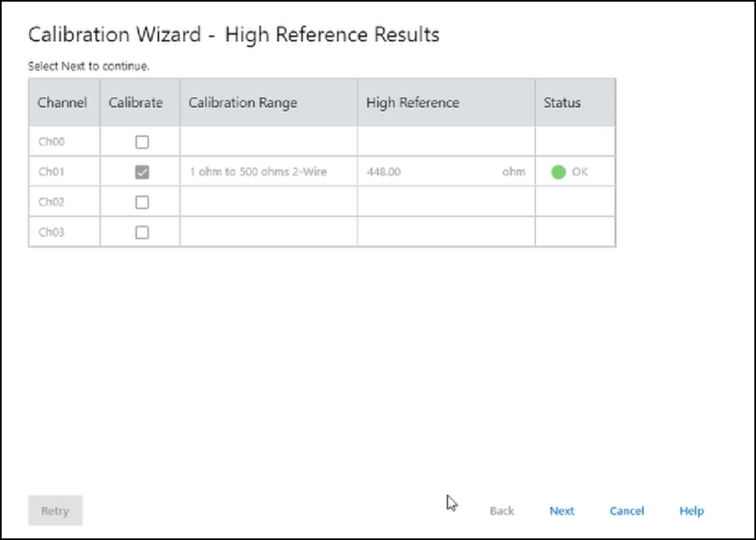
Task: Select the Status column header
Action: tap(562, 103)
